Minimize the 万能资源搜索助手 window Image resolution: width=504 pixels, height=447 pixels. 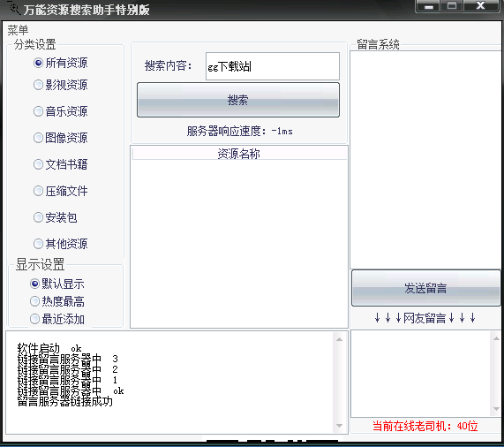tap(429, 6)
